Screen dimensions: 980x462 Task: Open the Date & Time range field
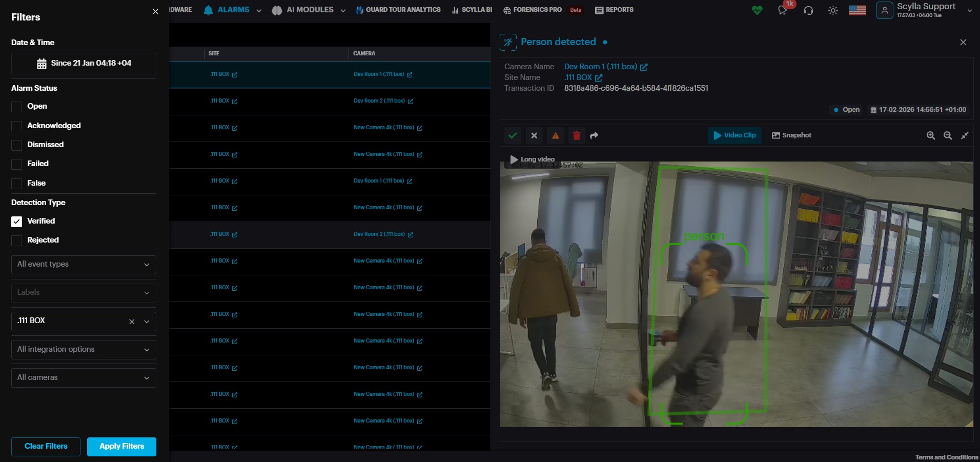point(84,64)
